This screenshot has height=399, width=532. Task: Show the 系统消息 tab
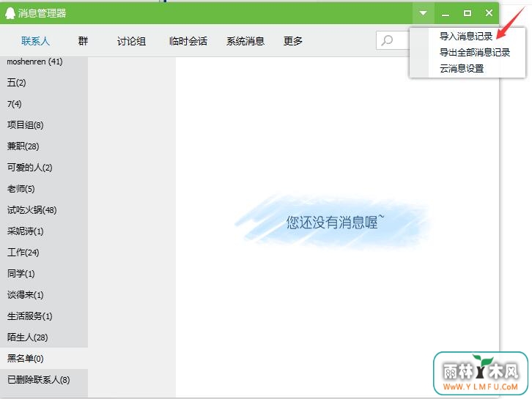tap(245, 41)
